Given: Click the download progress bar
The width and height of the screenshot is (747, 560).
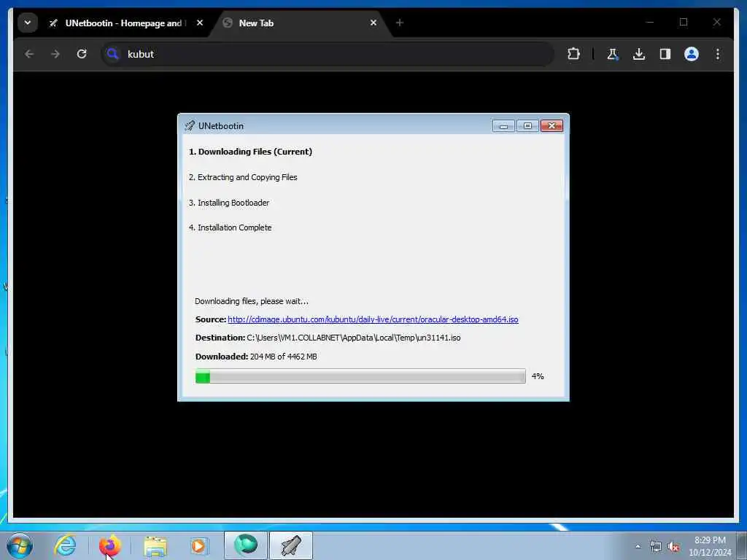Looking at the screenshot, I should (x=360, y=376).
